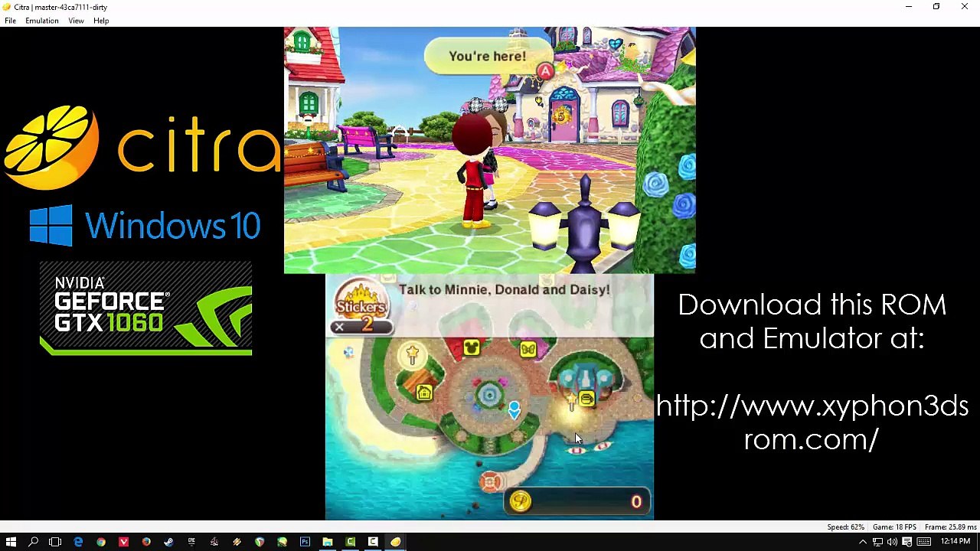Launch Vivaldi browser from the taskbar
980x551 pixels.
123,542
